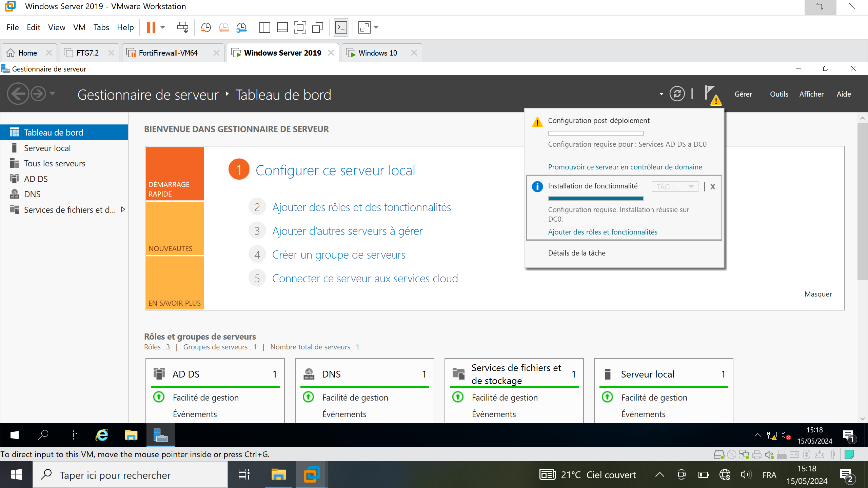Select the EN SAVOIR PLUS tile
Viewport: 868px width, 488px height.
[175, 283]
